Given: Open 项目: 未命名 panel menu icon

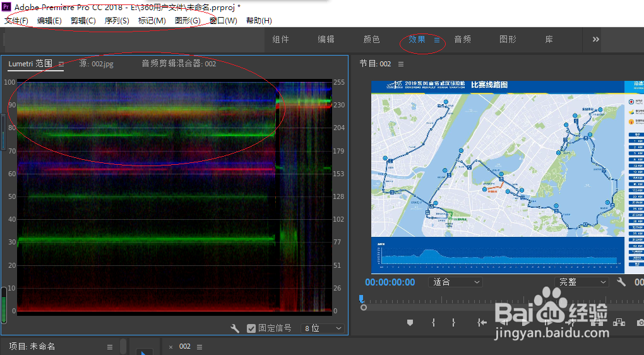Looking at the screenshot, I should (x=110, y=347).
